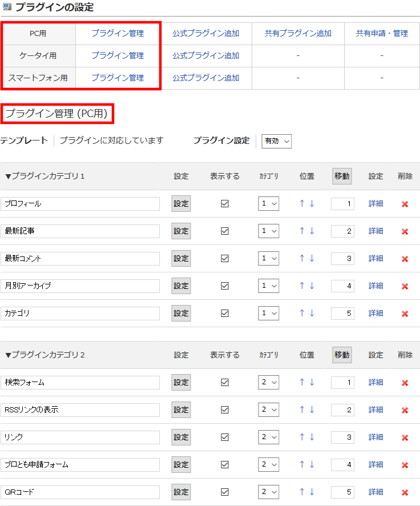Click 移動 button in プラグインカテゴリ1 header
Viewport: 420px width, 506px height.
342,176
